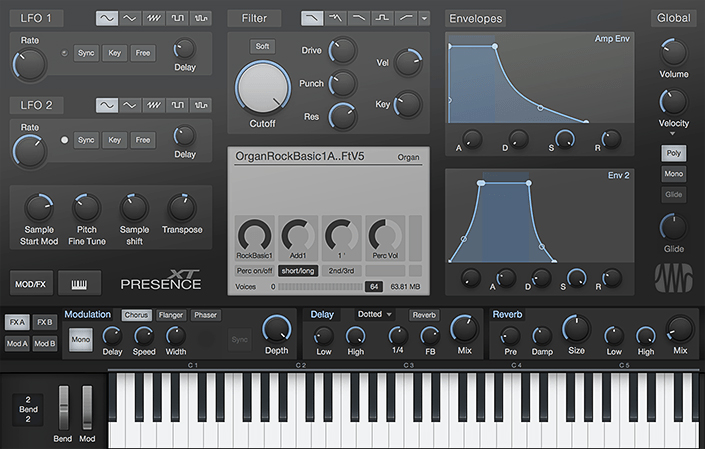Toggle LFO 1 Sync button
Image resolution: width=705 pixels, height=449 pixels.
point(86,53)
